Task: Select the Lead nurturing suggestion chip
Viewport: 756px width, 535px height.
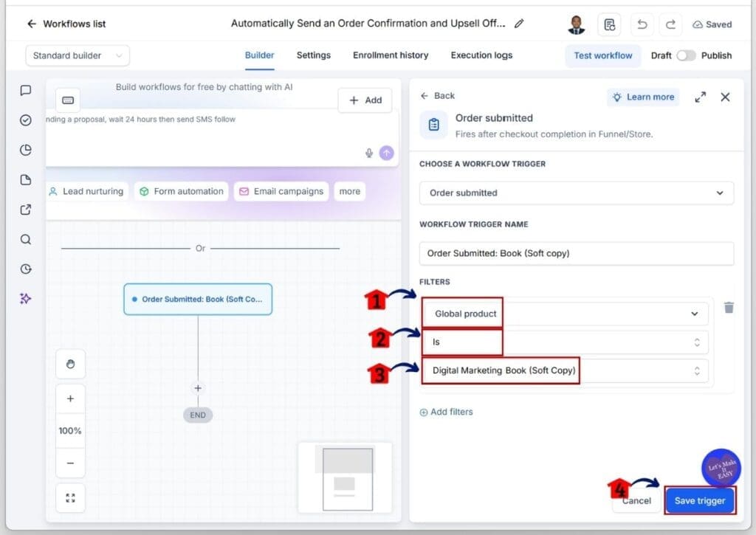Action: pyautogui.click(x=87, y=191)
